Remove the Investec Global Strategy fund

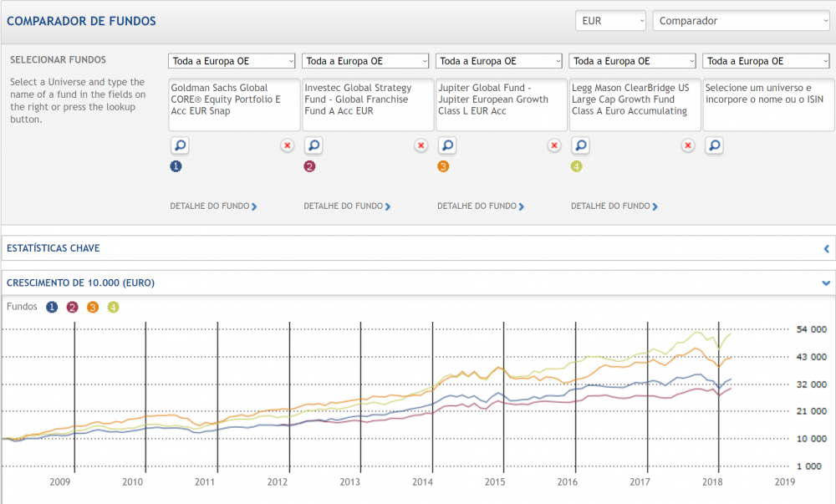pyautogui.click(x=421, y=145)
